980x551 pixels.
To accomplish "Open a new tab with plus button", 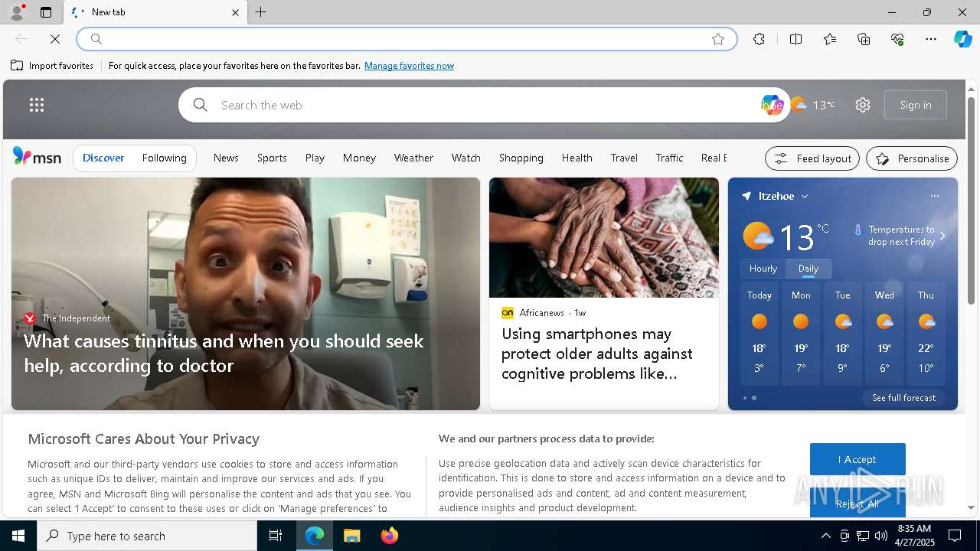I will pyautogui.click(x=261, y=12).
